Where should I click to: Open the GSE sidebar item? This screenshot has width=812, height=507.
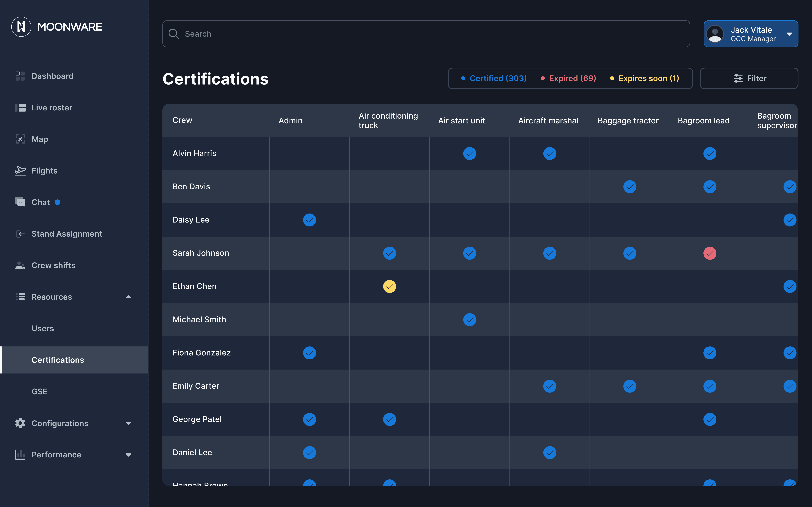[39, 391]
